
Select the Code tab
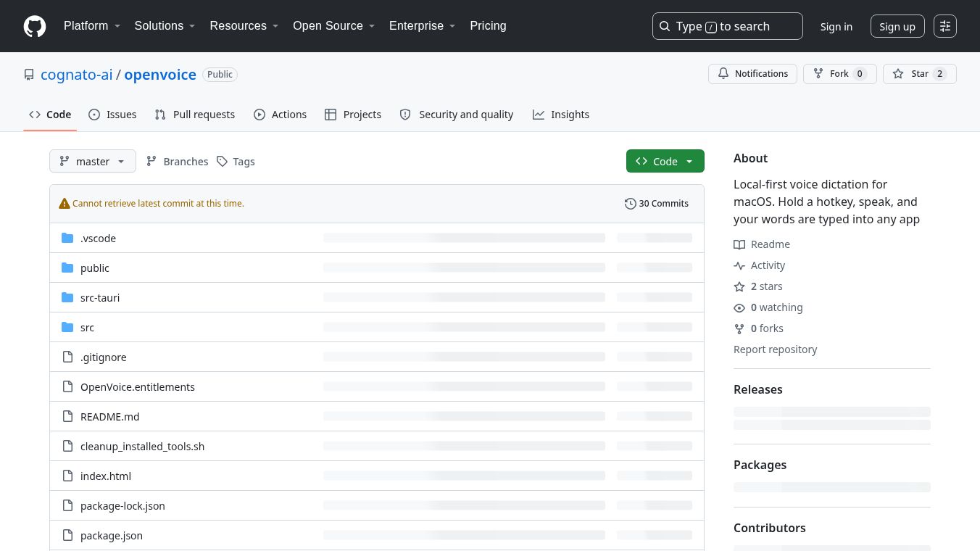(50, 115)
